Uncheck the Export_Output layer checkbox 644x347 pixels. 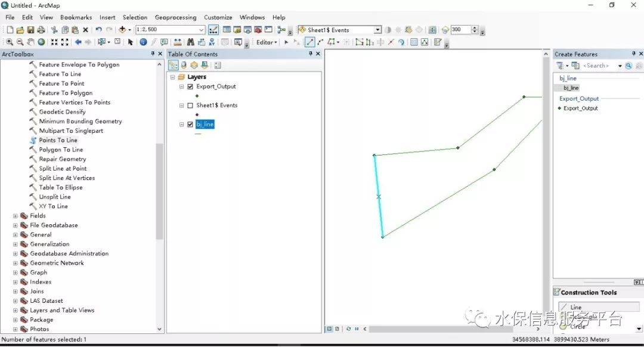pyautogui.click(x=190, y=86)
